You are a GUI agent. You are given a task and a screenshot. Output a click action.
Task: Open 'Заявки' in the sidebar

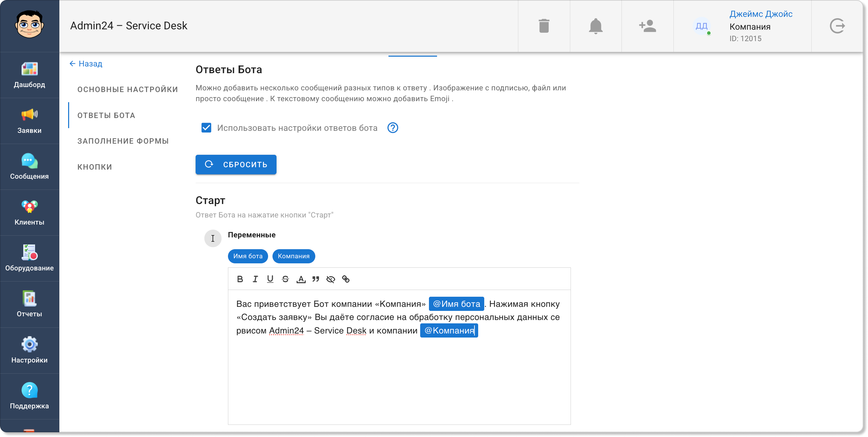point(29,121)
